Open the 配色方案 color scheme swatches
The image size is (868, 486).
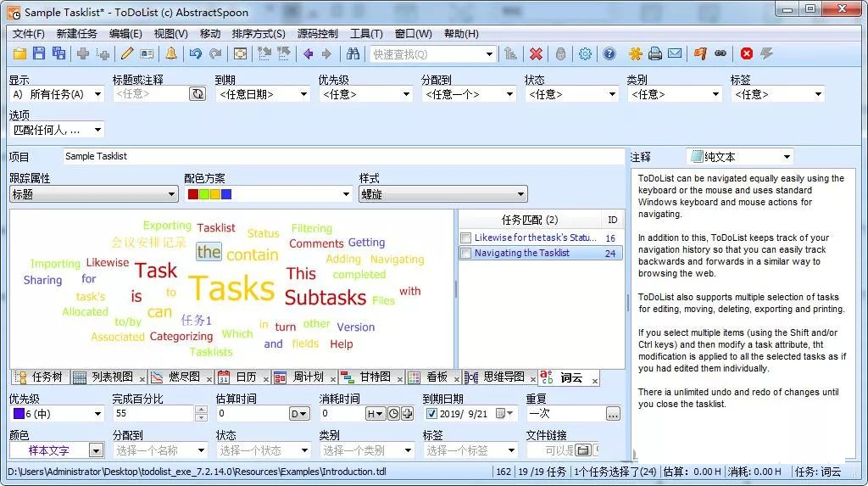click(x=267, y=194)
